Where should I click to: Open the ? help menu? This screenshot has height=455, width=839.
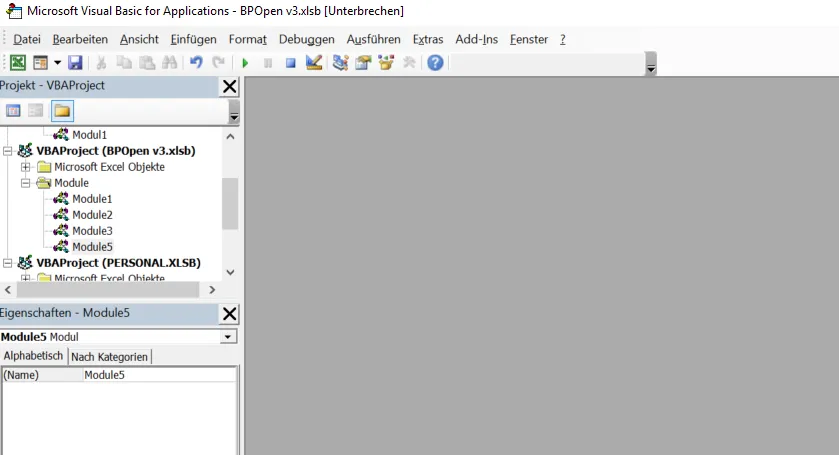(x=563, y=40)
